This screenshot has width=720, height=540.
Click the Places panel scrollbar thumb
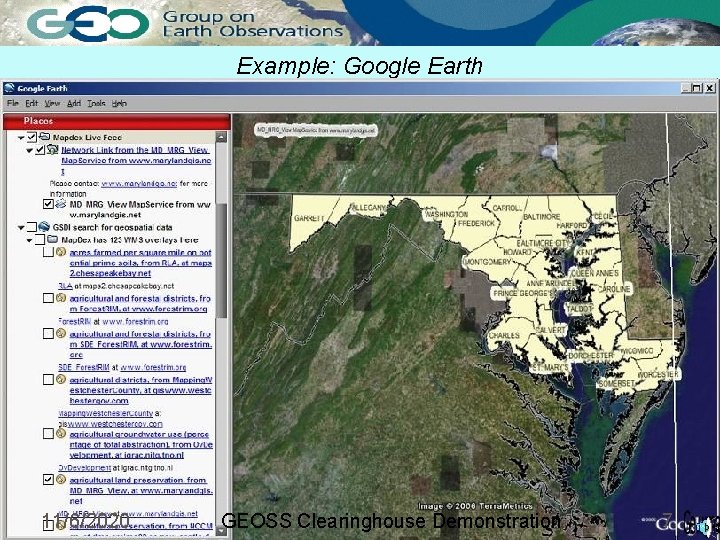pyautogui.click(x=221, y=261)
